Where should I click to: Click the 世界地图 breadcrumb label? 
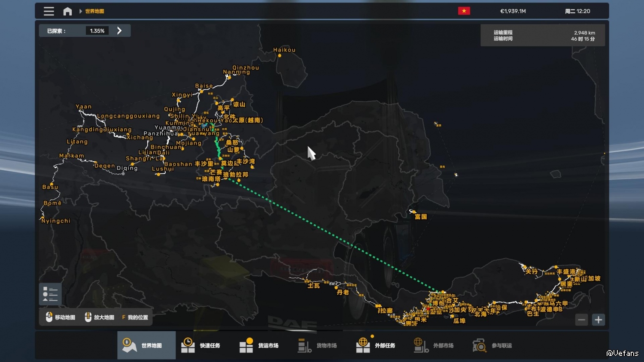click(94, 11)
